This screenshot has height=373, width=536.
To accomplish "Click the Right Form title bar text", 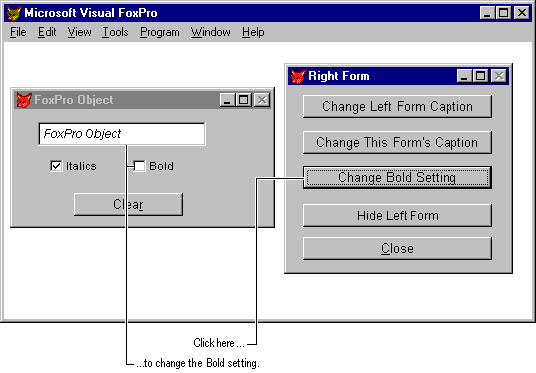I will pos(339,76).
